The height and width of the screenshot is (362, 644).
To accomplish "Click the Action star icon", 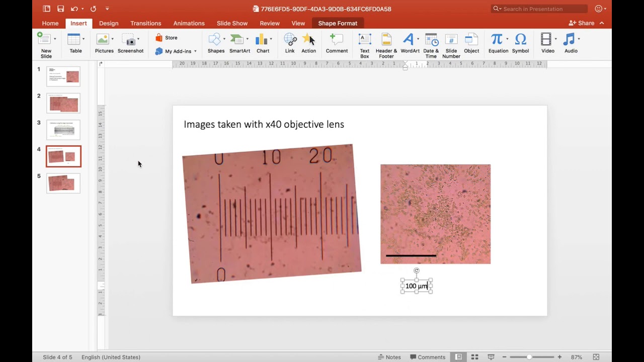I will tap(308, 39).
